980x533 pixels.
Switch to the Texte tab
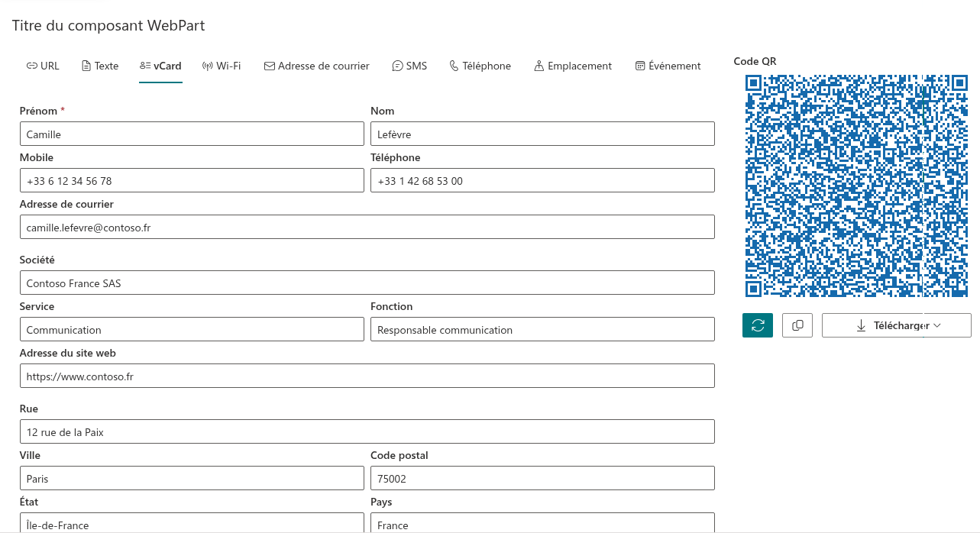100,66
